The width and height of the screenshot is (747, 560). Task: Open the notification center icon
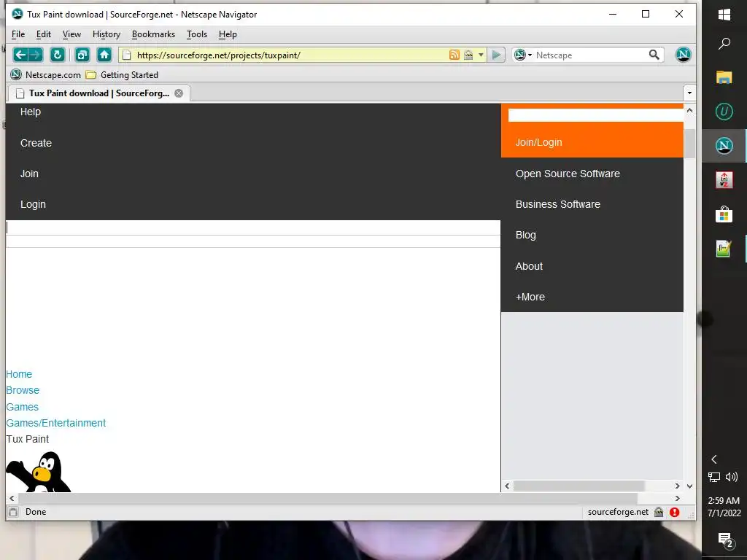pos(725,540)
